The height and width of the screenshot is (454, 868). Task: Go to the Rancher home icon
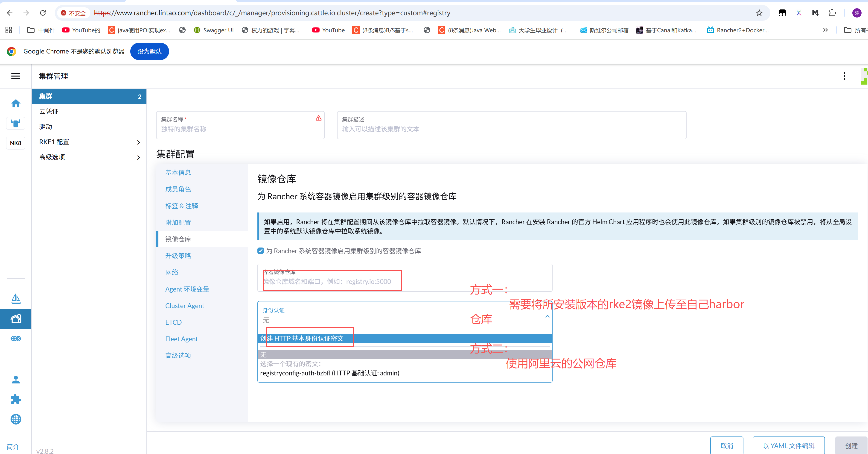[16, 103]
